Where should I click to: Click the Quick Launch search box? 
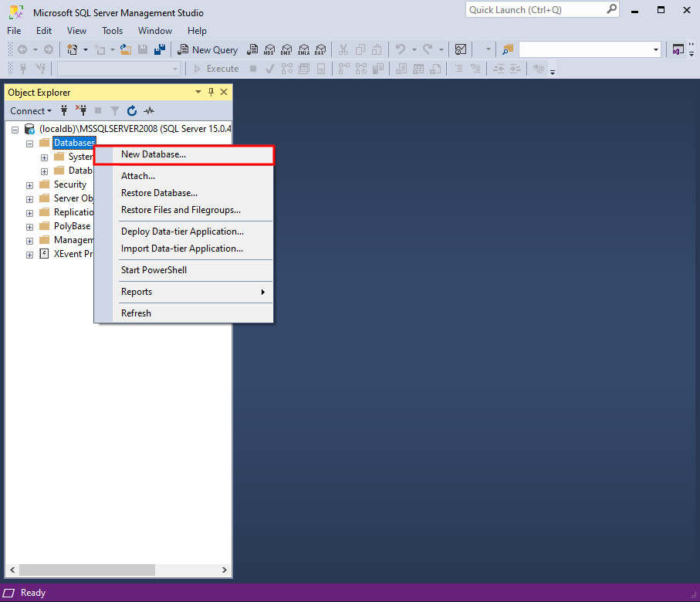point(538,9)
